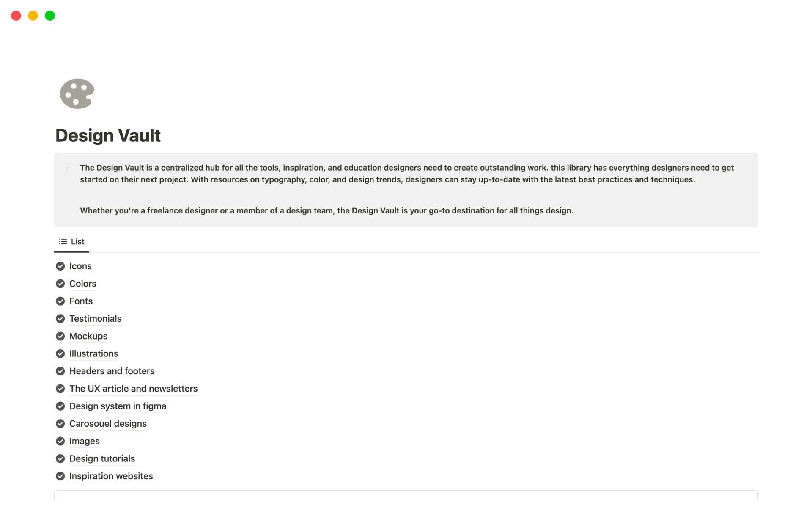Expand the List view dropdown

[x=71, y=241]
